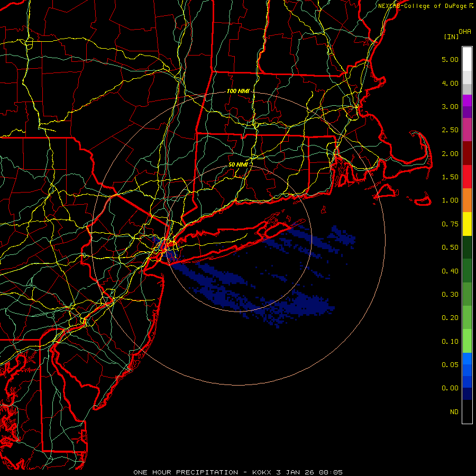The width and height of the screenshot is (476, 476).
Task: Click the bright magenta legend swatch near 3.00
Action: (467, 100)
